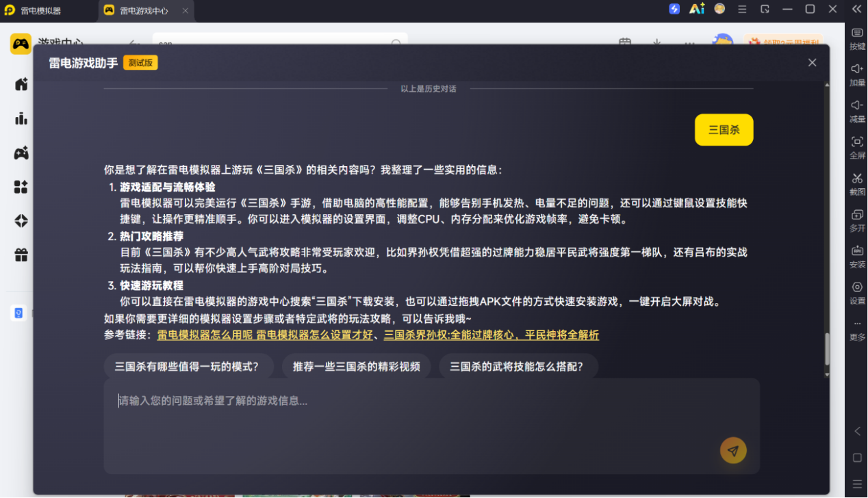This screenshot has width=868, height=498.
Task: Click the sent message bubble 三国杀
Action: (x=724, y=129)
